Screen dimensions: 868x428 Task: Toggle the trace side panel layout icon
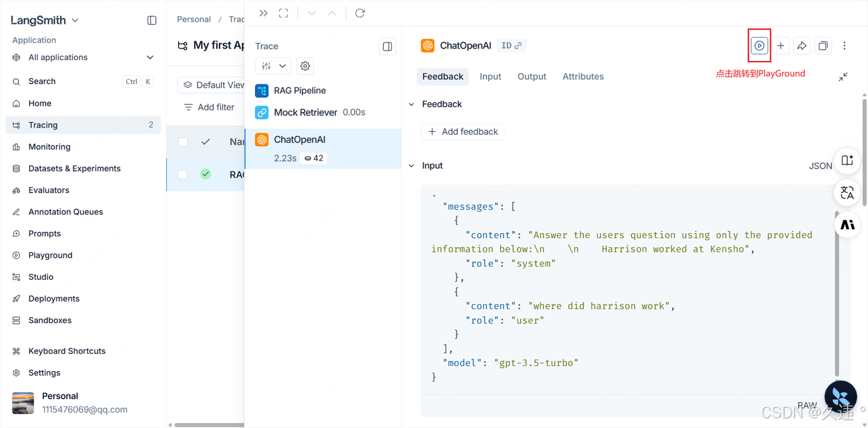(x=388, y=46)
